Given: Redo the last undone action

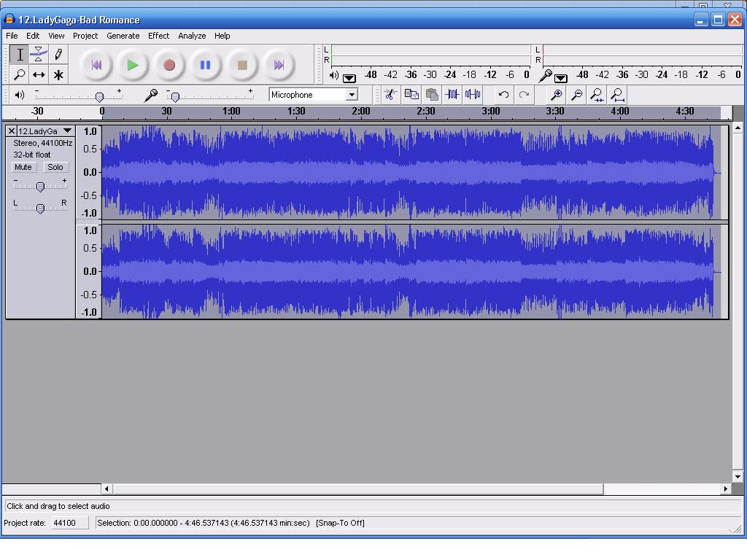Looking at the screenshot, I should 524,95.
